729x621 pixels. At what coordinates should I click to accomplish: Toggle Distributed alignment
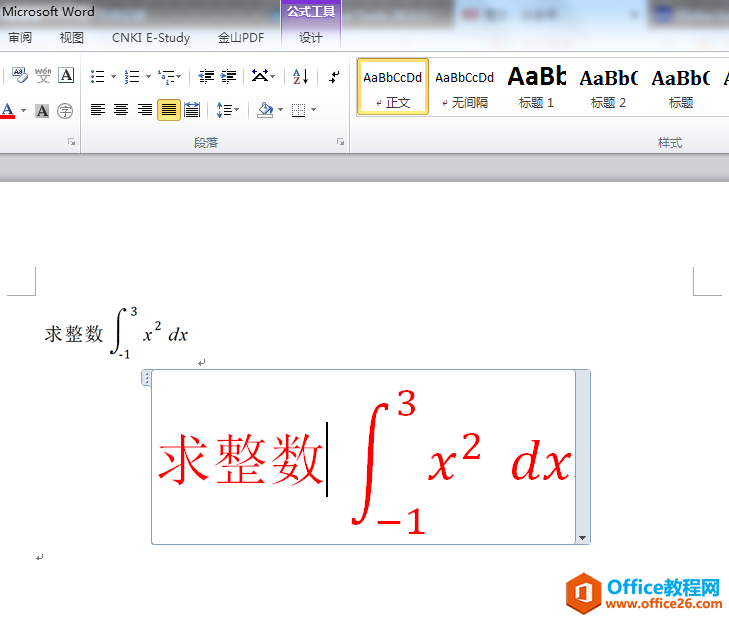coord(192,110)
